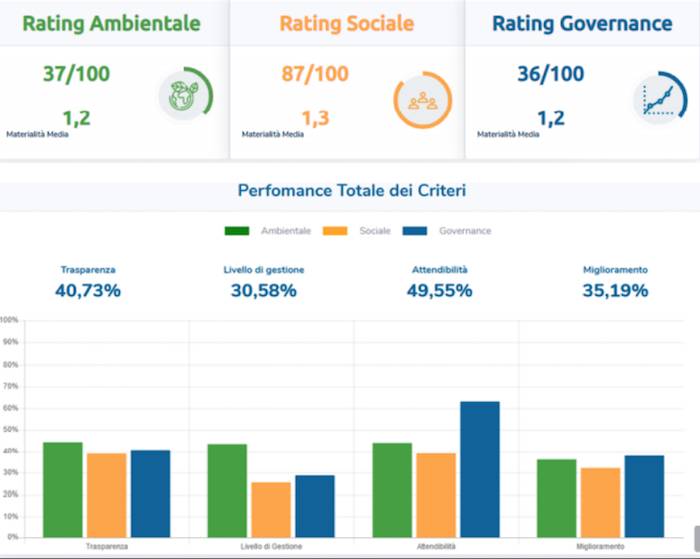Click the 36/100 governance score
The image size is (700, 559).
[550, 74]
